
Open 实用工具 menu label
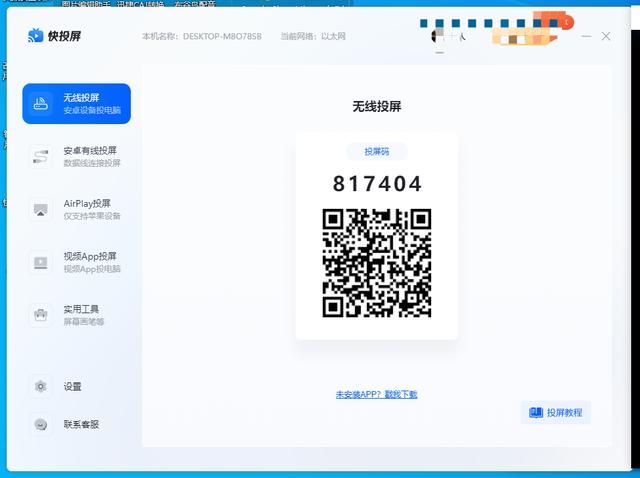click(81, 309)
